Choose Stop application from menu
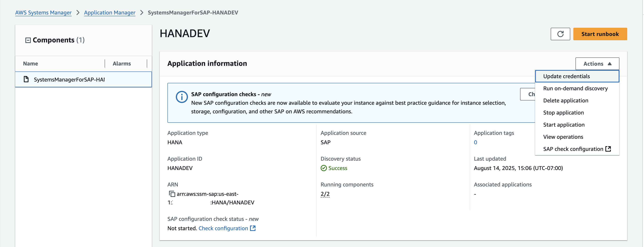Viewport: 644px width, 247px height. (x=563, y=113)
